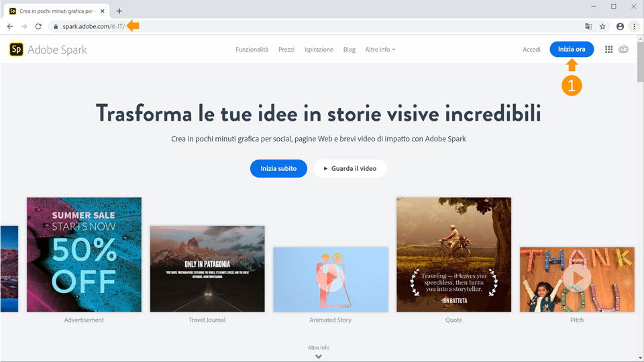Click the Creative Cloud icon
This screenshot has width=644, height=362.
click(x=623, y=50)
